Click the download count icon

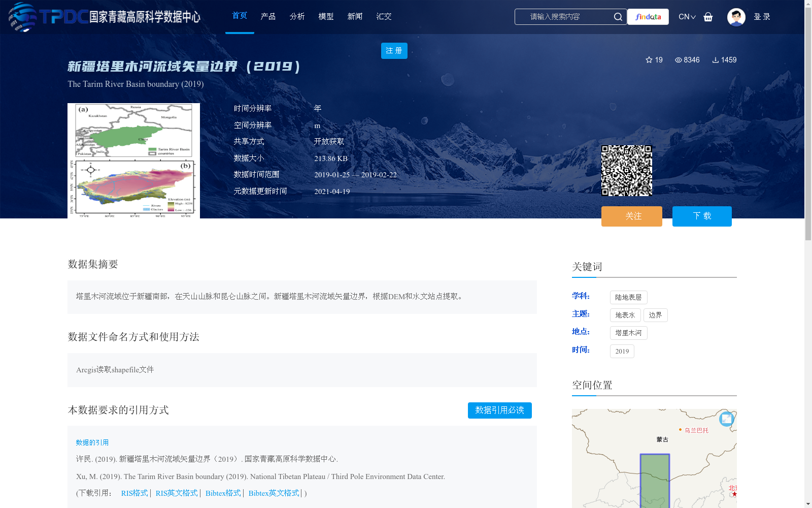click(x=715, y=60)
